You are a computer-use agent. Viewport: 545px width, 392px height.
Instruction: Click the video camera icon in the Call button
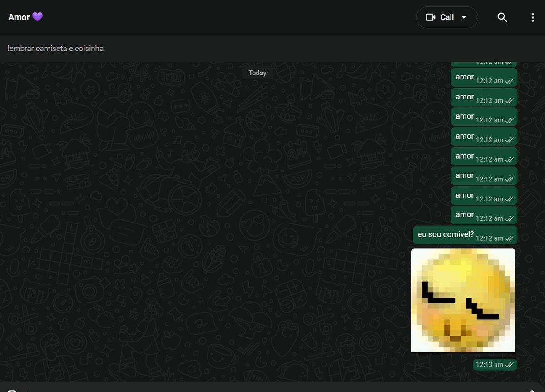pos(430,17)
